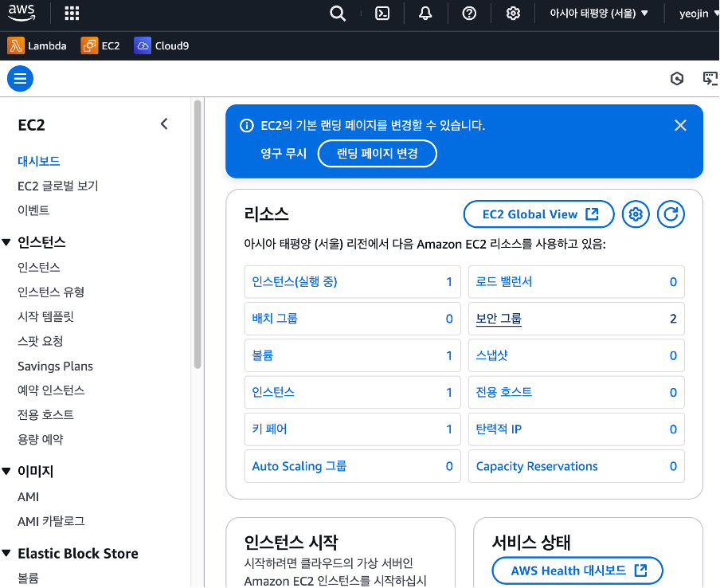Click 영구 무시 in the banner
Viewport: 720px width, 588px height.
tap(284, 154)
